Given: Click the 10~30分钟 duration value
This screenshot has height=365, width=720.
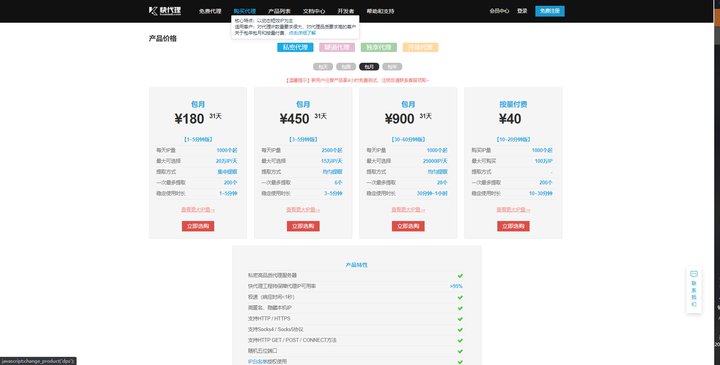Looking at the screenshot, I should point(540,193).
